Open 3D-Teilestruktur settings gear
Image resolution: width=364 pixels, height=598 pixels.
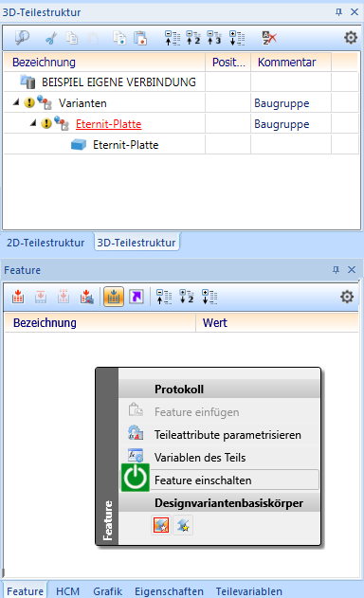click(351, 38)
